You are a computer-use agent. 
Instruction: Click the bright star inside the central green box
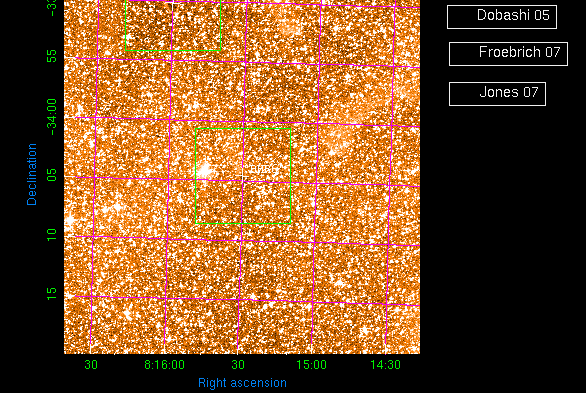coord(204,170)
